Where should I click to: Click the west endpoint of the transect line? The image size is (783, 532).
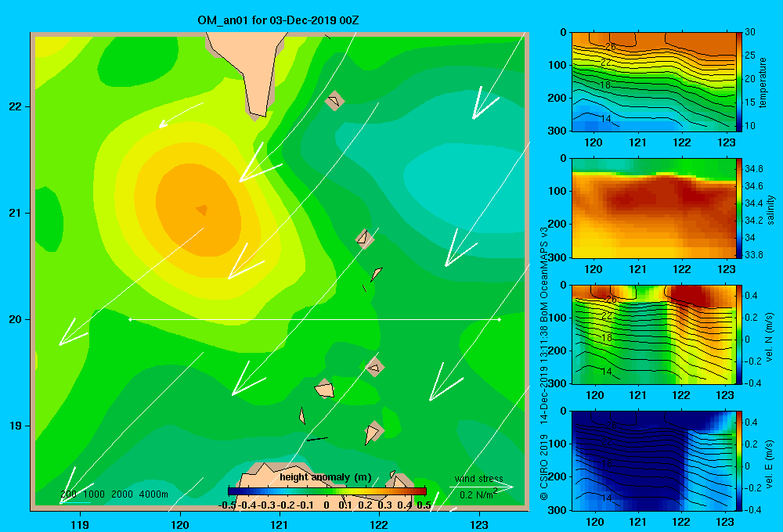click(130, 319)
